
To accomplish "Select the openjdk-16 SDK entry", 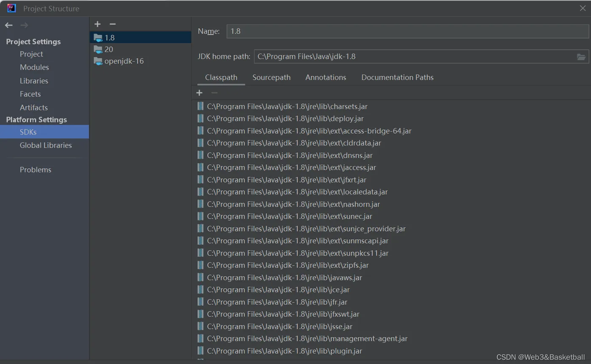I will point(141,61).
